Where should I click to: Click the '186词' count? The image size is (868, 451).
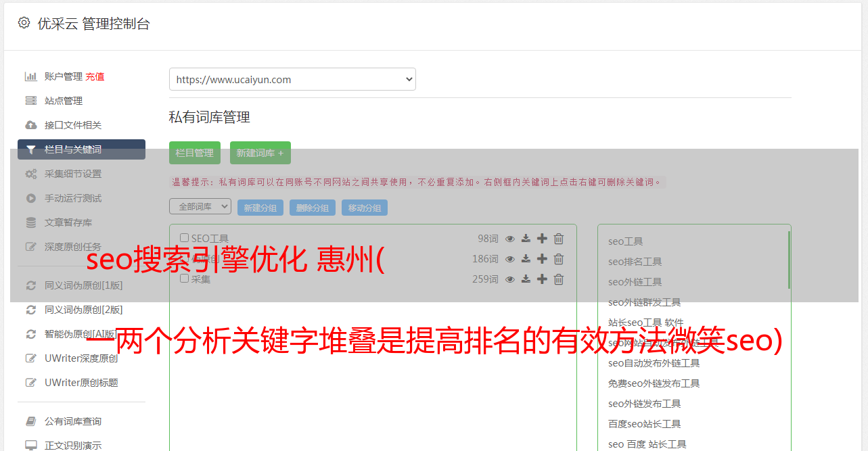pyautogui.click(x=485, y=259)
